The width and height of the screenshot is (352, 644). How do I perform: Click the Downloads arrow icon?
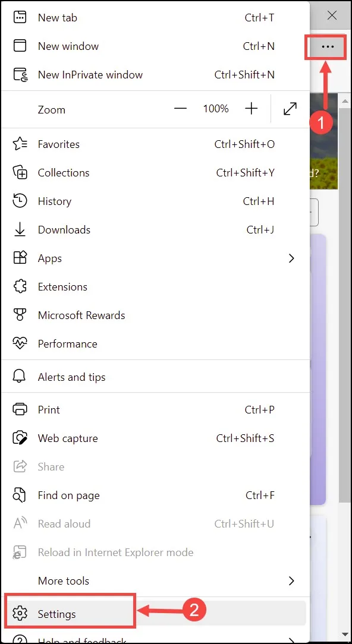[x=20, y=229]
